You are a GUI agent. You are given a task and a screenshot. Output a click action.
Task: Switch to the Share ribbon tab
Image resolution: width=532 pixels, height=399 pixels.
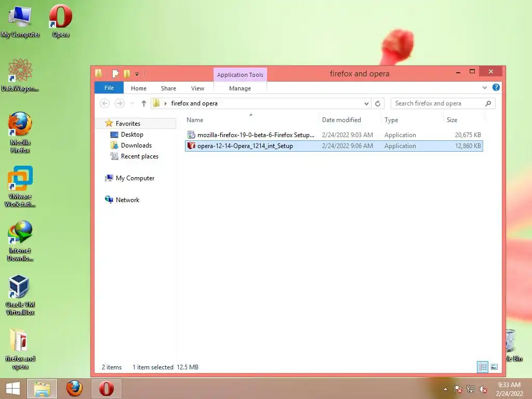[169, 88]
